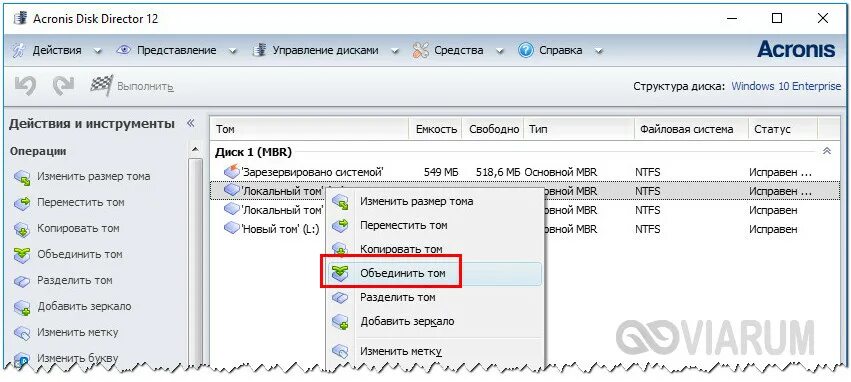
Task: Click the context menu Добавить зеркало icon
Action: [x=340, y=322]
